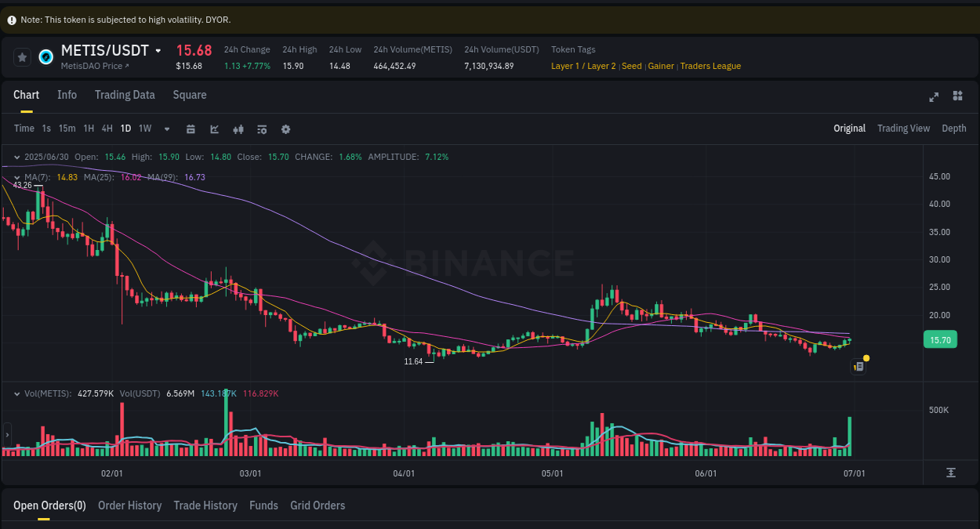Screen dimensions: 980x529
Task: Click the METIS token logo
Action: (x=45, y=56)
